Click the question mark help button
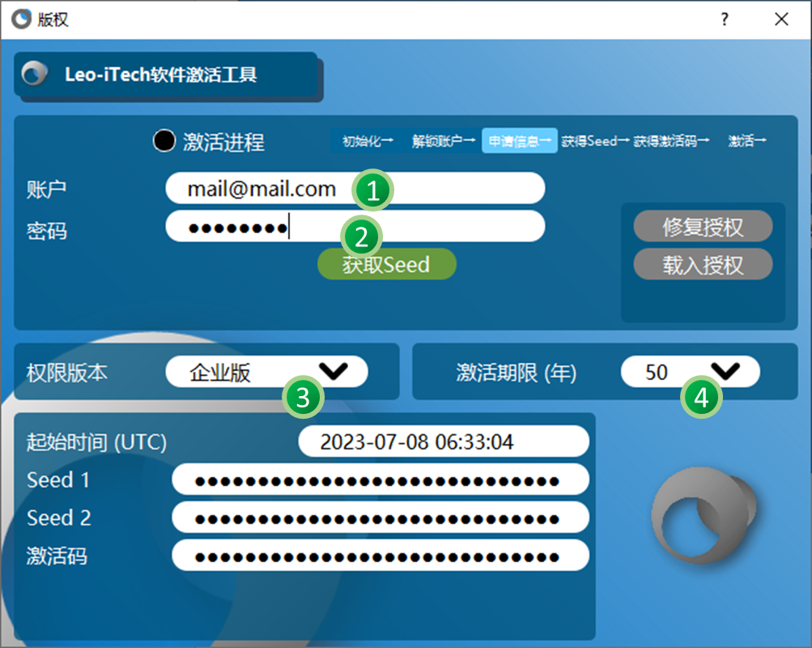 pyautogui.click(x=725, y=20)
